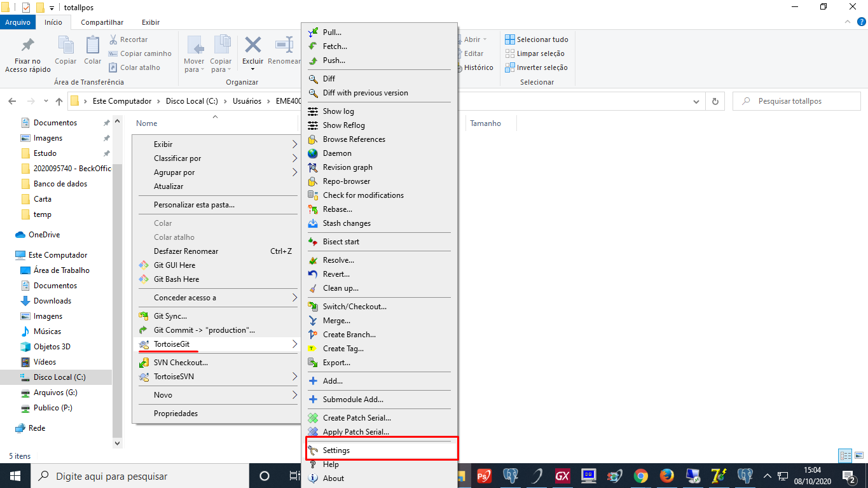
Task: Expand the Classificar por submenu arrow
Action: (294, 158)
